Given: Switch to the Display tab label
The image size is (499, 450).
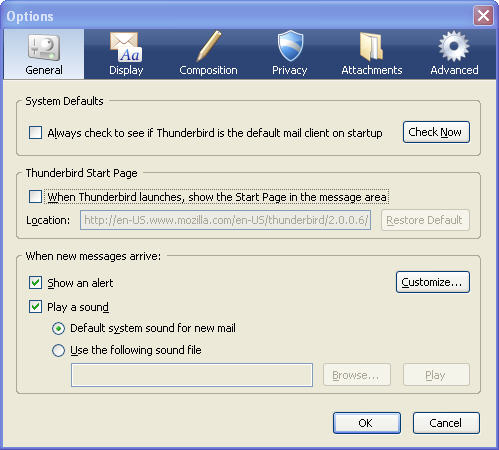Looking at the screenshot, I should tap(126, 70).
